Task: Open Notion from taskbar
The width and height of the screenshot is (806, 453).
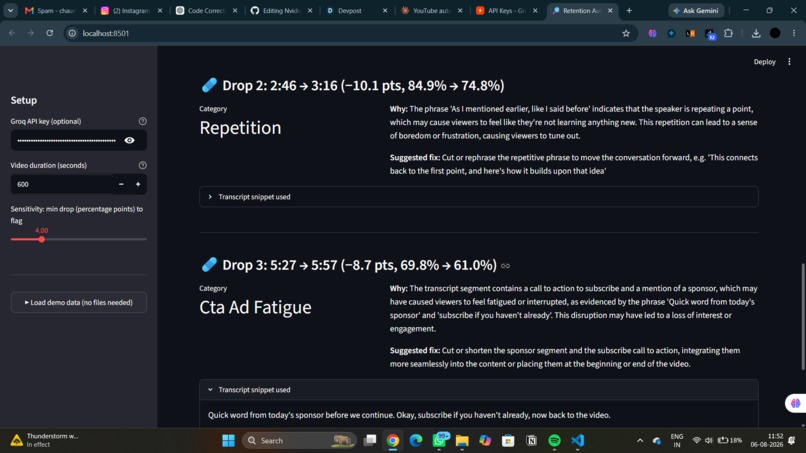Action: [532, 441]
